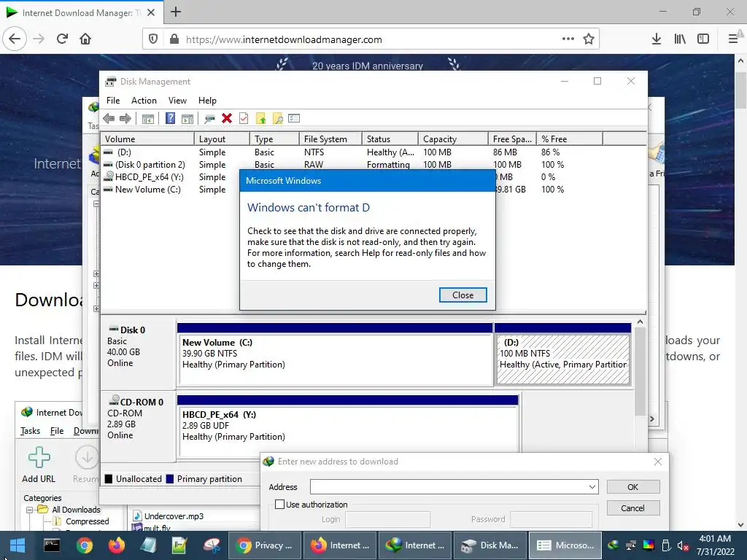This screenshot has width=747, height=560.
Task: Launch Command Prompt from taskbar
Action: 52,545
